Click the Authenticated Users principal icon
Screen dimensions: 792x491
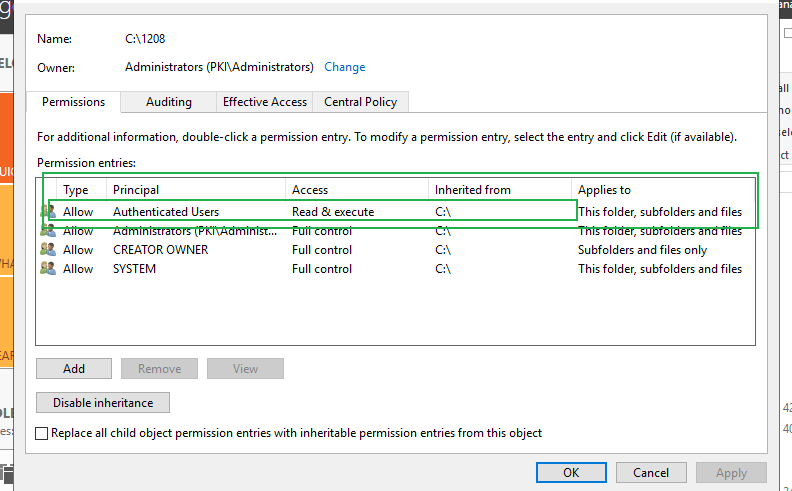pyautogui.click(x=48, y=212)
